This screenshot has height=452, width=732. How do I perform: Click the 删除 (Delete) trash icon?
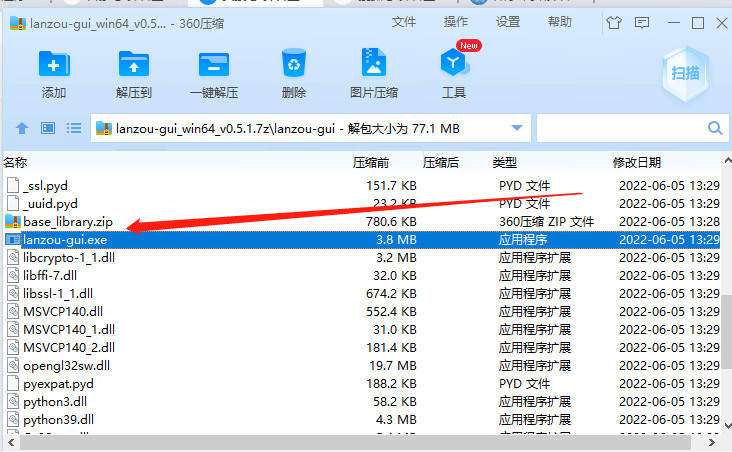point(294,63)
